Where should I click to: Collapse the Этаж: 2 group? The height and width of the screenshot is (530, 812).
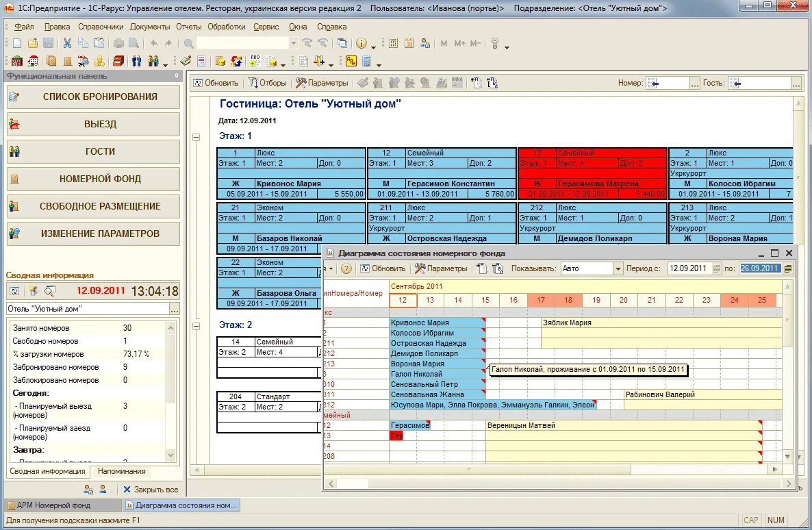[196, 327]
